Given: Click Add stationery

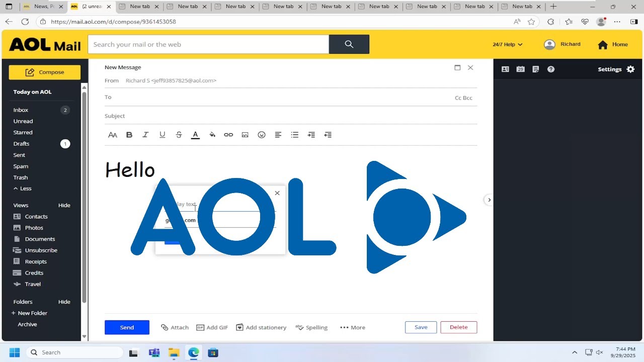Looking at the screenshot, I should coord(261,327).
